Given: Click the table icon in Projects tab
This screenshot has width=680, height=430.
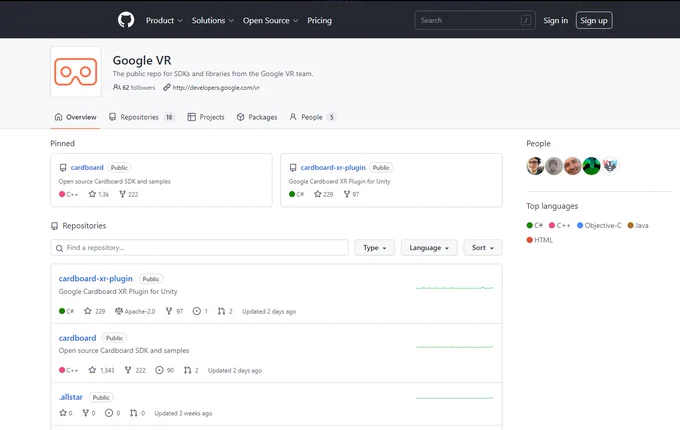Looking at the screenshot, I should click(x=191, y=117).
